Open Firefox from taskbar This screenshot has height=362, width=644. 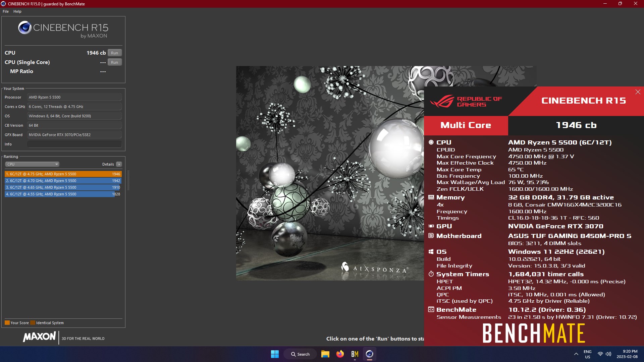[x=340, y=354]
